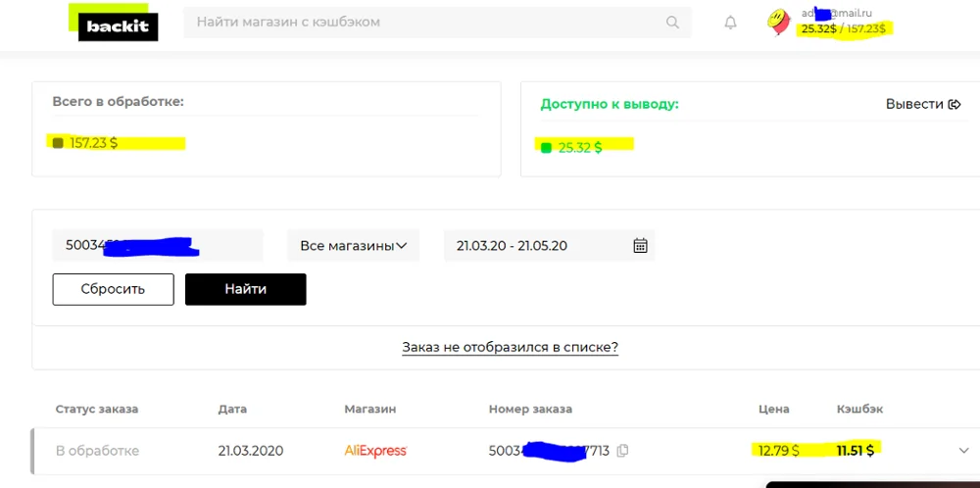
Task: Click the header balance 25.32$ / 157.23$
Action: (x=844, y=28)
